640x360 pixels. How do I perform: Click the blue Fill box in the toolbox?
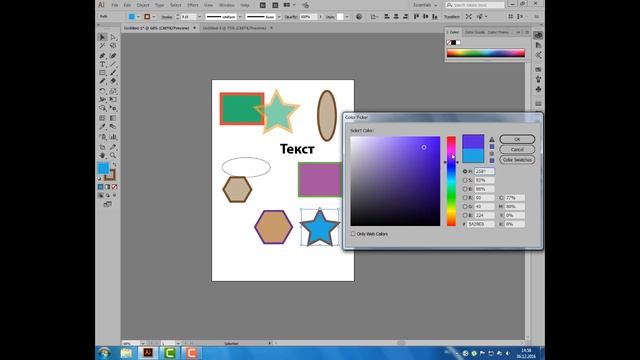coord(104,168)
